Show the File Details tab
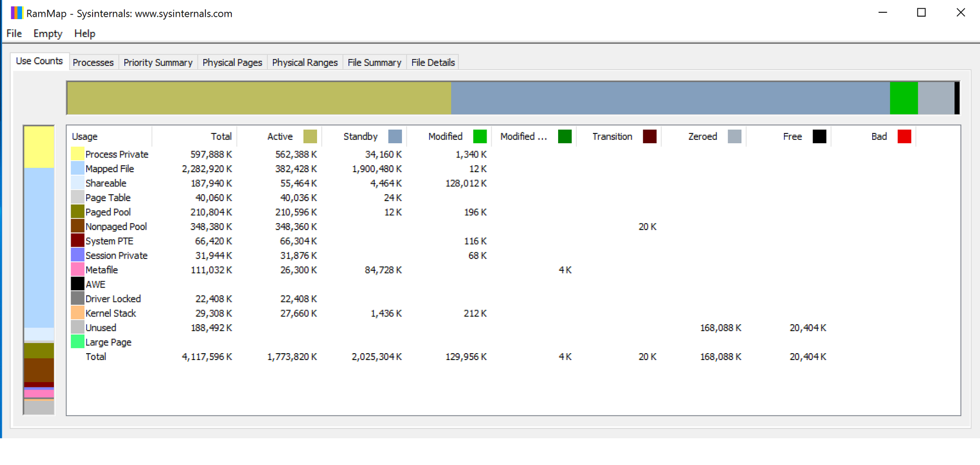The height and width of the screenshot is (465, 980). click(433, 62)
